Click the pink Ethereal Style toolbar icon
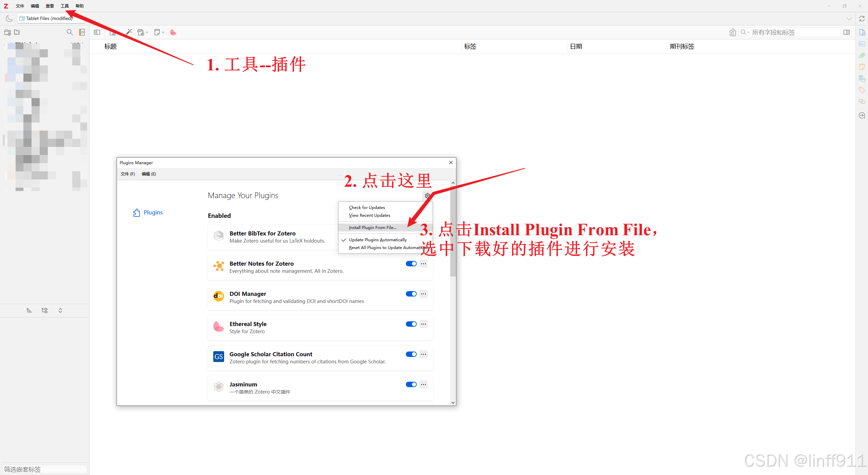Image resolution: width=868 pixels, height=475 pixels. (x=173, y=32)
